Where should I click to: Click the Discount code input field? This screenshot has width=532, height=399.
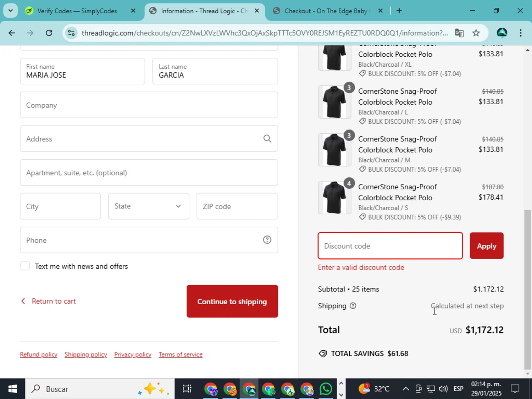point(390,246)
